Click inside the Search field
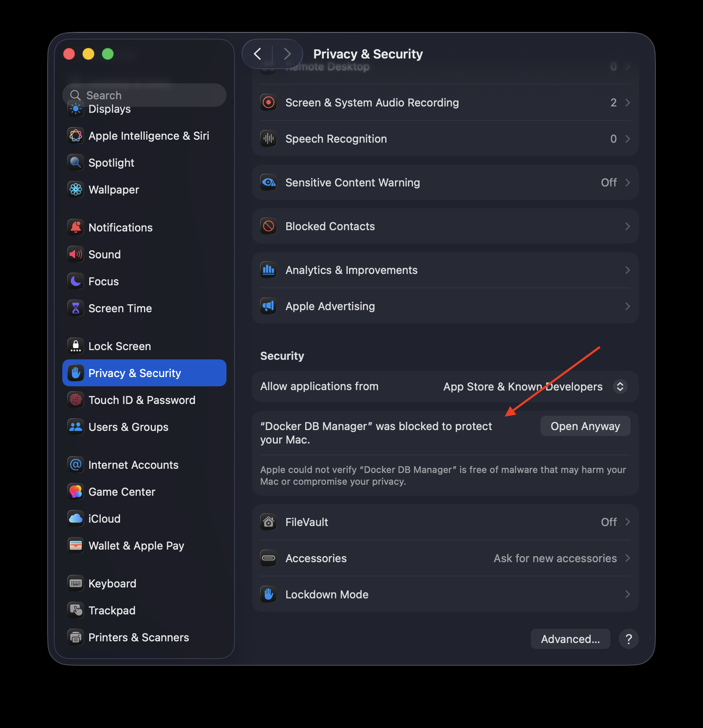 coord(143,95)
